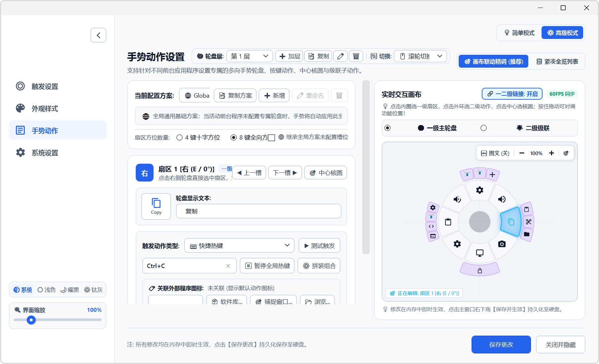Zoom out canvas with the minus icon
599x364 pixels.
click(x=522, y=153)
